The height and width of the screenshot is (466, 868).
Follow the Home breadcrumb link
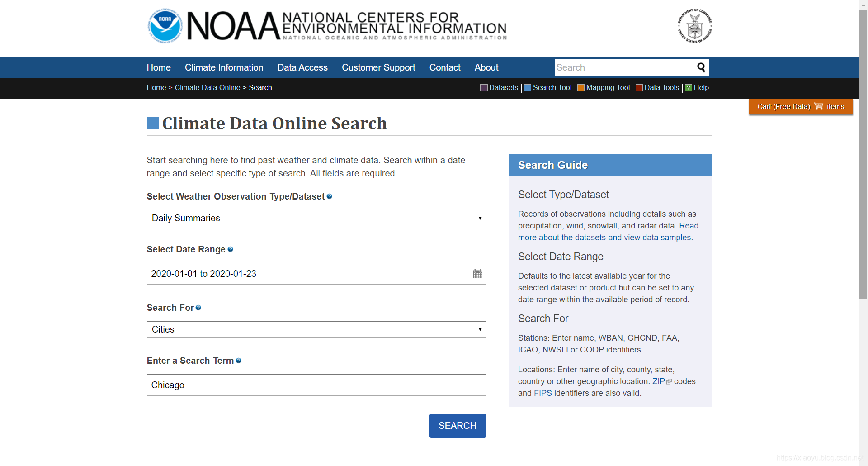tap(156, 87)
